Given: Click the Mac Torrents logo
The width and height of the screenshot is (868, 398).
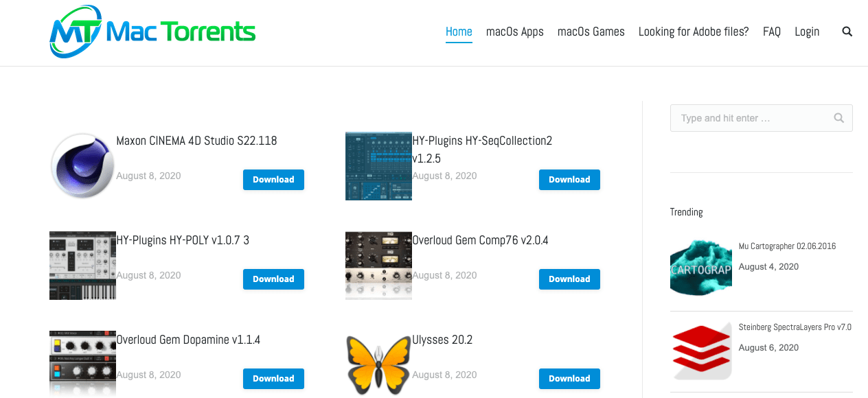Looking at the screenshot, I should tap(152, 32).
